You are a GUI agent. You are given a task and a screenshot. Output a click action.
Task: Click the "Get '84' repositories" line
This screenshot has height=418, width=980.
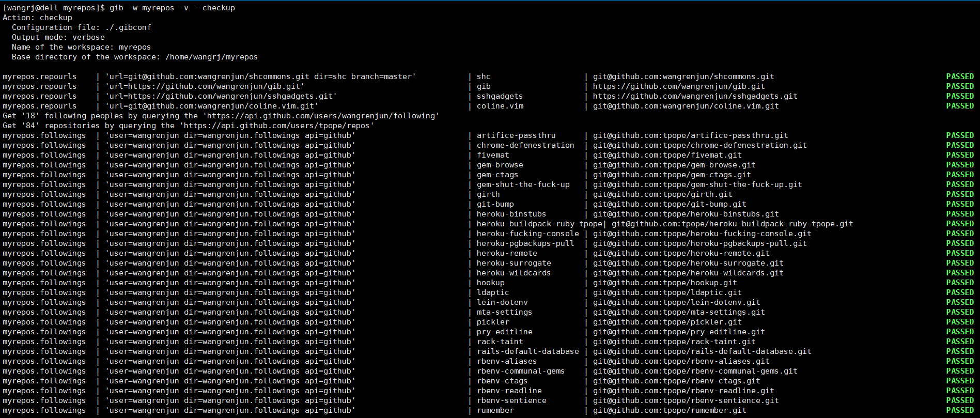188,126
